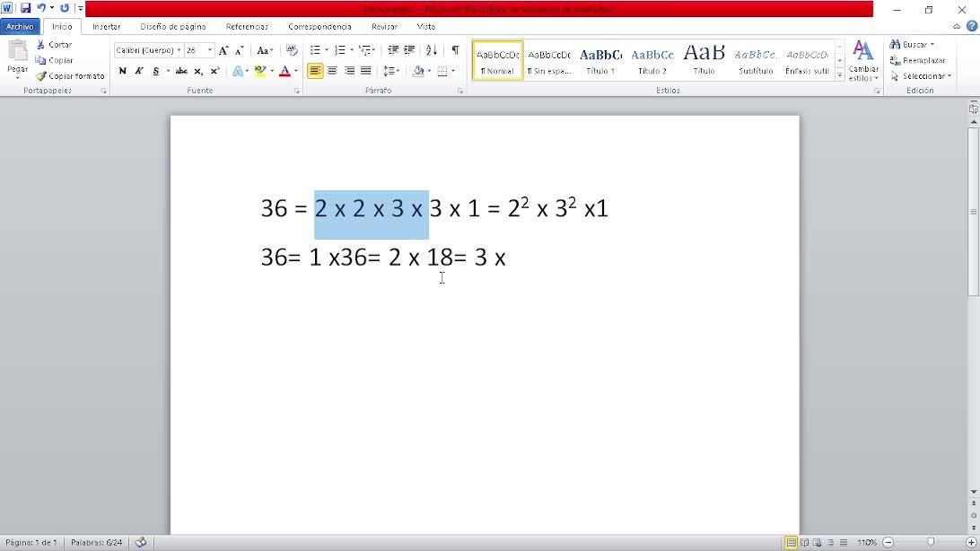980x551 pixels.
Task: Click the numbered list icon
Action: [x=339, y=50]
